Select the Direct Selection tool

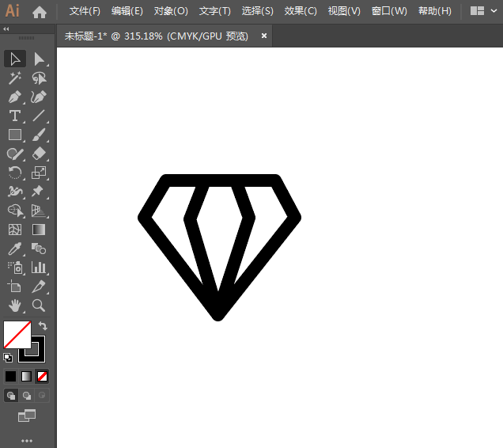coord(39,59)
